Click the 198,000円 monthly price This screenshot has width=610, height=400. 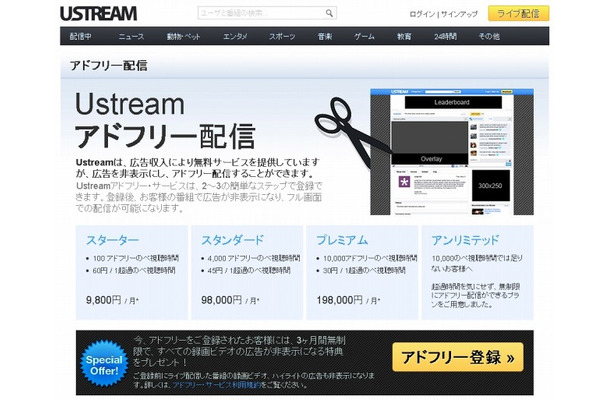[x=347, y=300]
